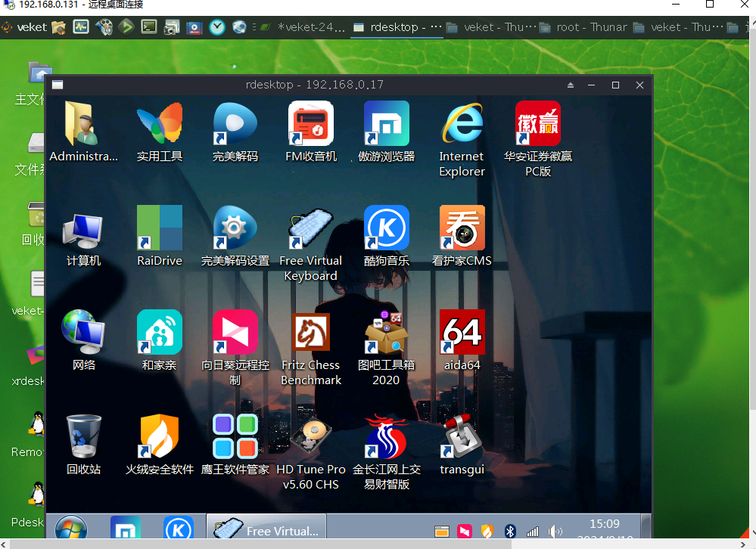Click the Huorong shield tray icon

[487, 531]
